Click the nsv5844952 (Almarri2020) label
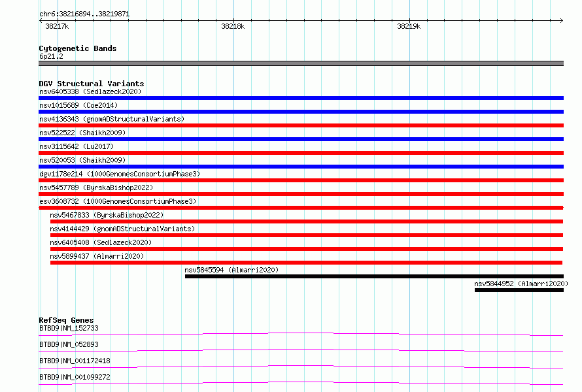Image resolution: width=582 pixels, height=392 pixels. pos(521,284)
